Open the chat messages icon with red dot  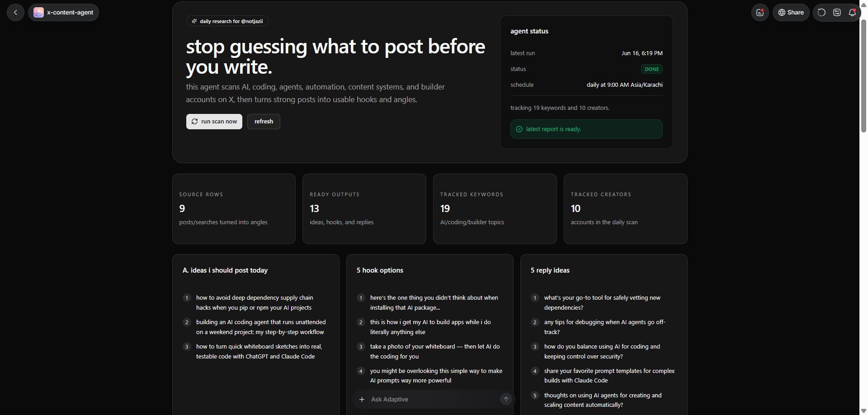point(760,13)
